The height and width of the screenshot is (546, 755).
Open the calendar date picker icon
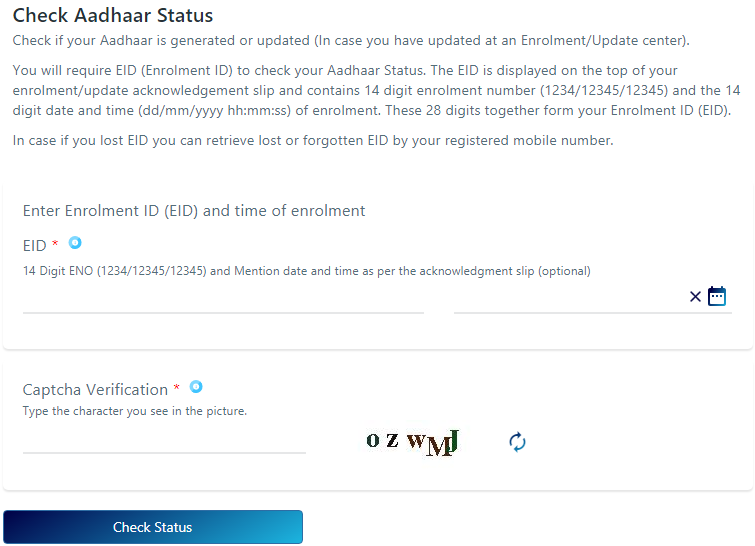click(716, 296)
